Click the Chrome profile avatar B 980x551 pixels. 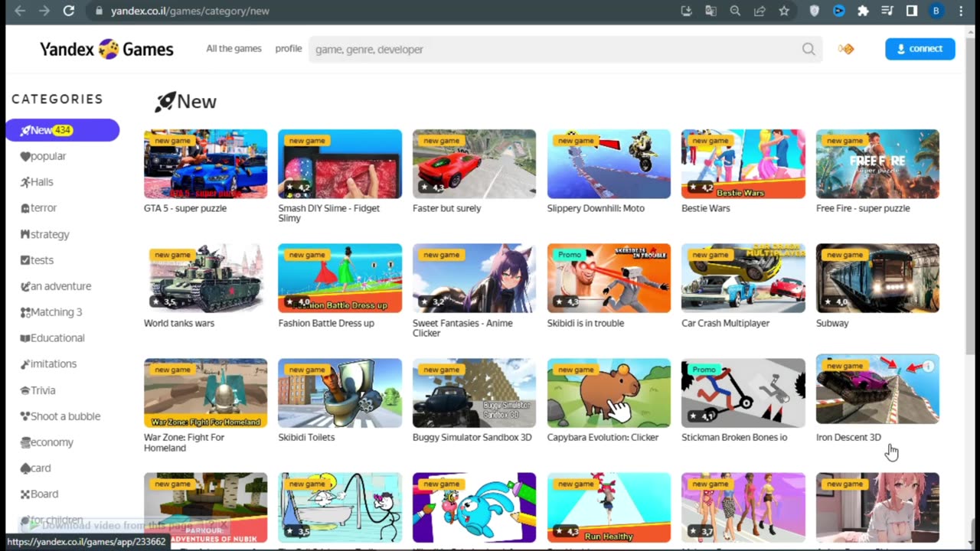point(936,11)
